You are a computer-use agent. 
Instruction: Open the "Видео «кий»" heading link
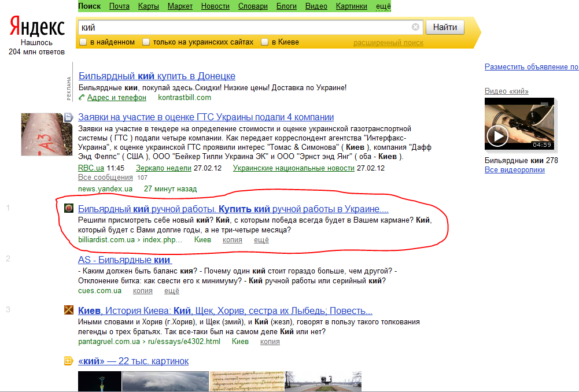click(x=507, y=91)
